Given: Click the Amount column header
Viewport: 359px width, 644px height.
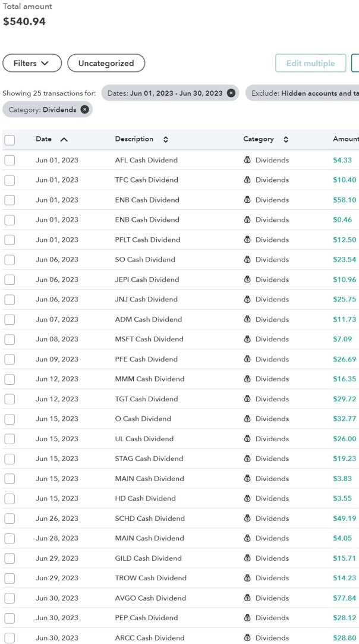Looking at the screenshot, I should 345,139.
